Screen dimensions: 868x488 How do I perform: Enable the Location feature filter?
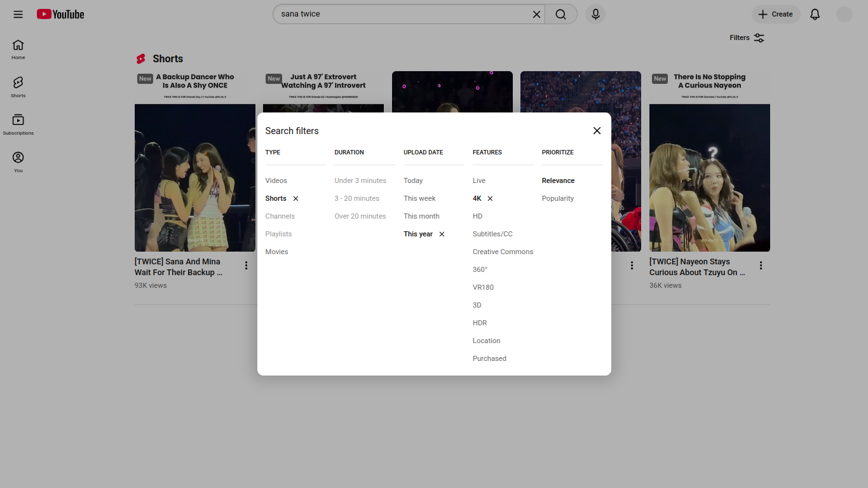pyautogui.click(x=487, y=341)
